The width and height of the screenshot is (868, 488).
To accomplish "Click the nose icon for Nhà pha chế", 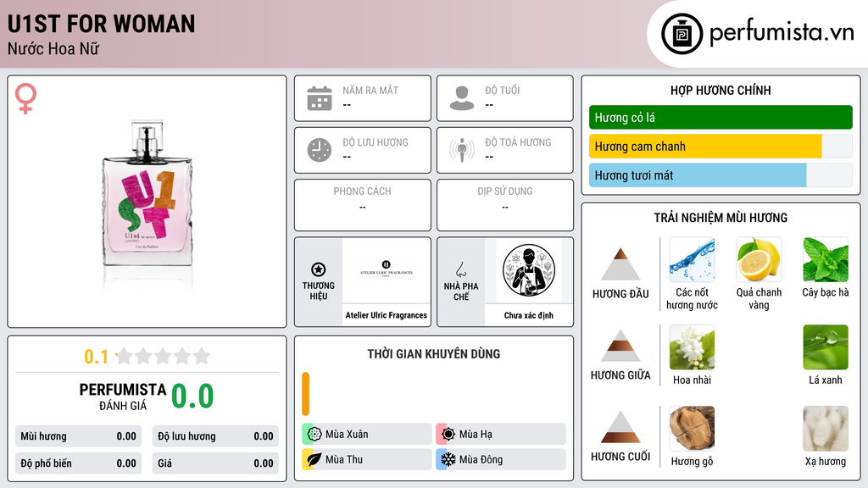I will tap(460, 269).
